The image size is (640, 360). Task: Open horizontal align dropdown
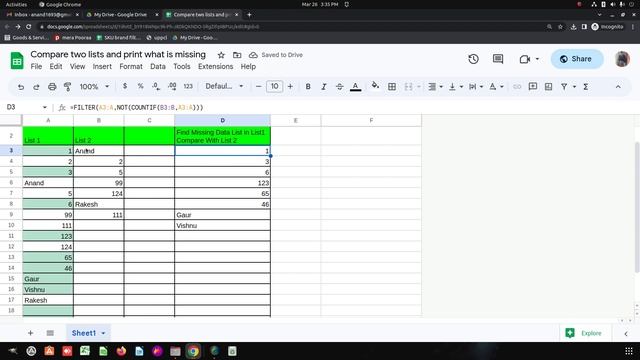pyautogui.click(x=435, y=87)
